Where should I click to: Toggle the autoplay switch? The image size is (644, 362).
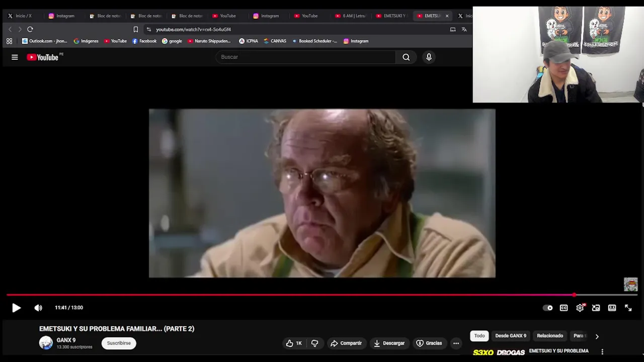click(548, 308)
